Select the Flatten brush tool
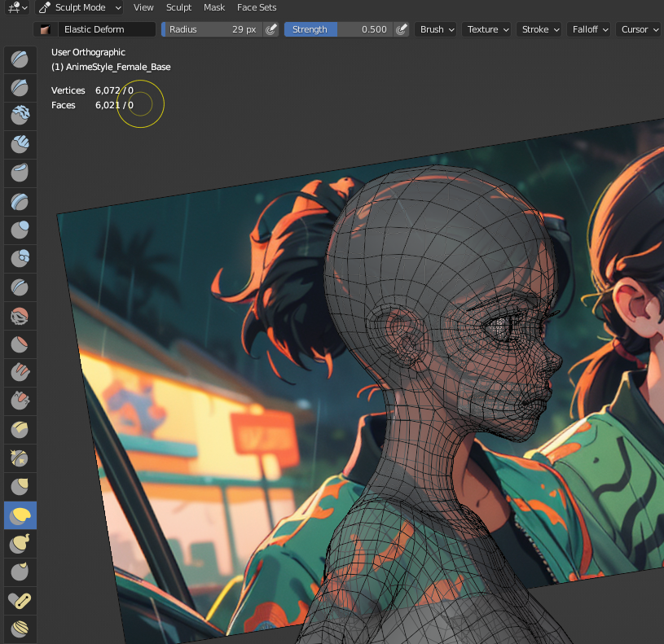 (x=20, y=344)
